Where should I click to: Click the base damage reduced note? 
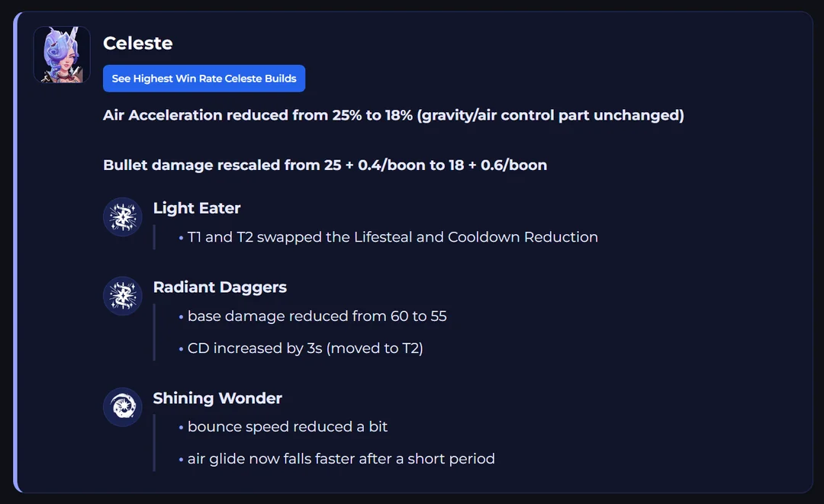coord(317,316)
